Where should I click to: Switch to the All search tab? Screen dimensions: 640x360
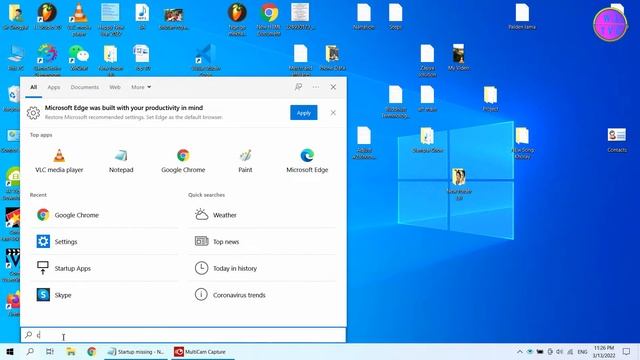point(33,87)
